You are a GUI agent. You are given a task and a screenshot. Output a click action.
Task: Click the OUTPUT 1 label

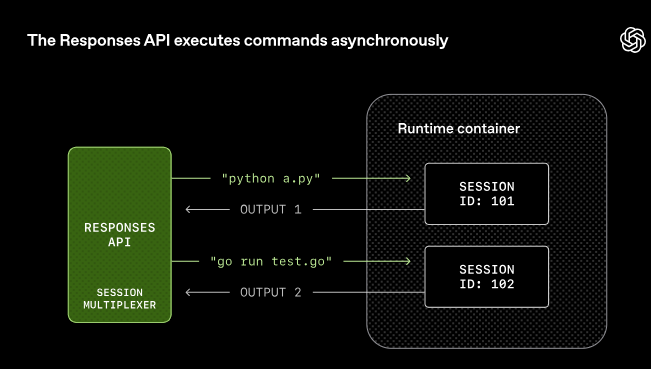[271, 209]
